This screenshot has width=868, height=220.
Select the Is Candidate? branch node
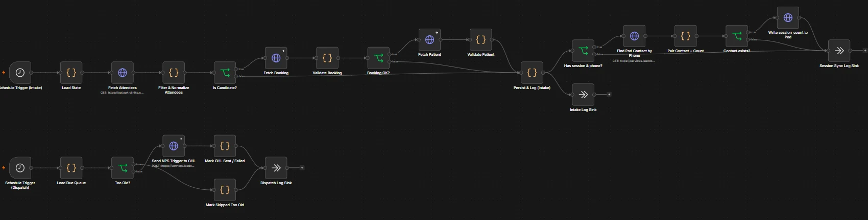tap(225, 73)
